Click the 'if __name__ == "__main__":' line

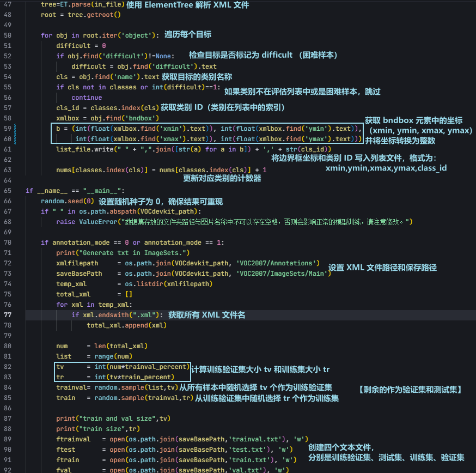(x=75, y=191)
